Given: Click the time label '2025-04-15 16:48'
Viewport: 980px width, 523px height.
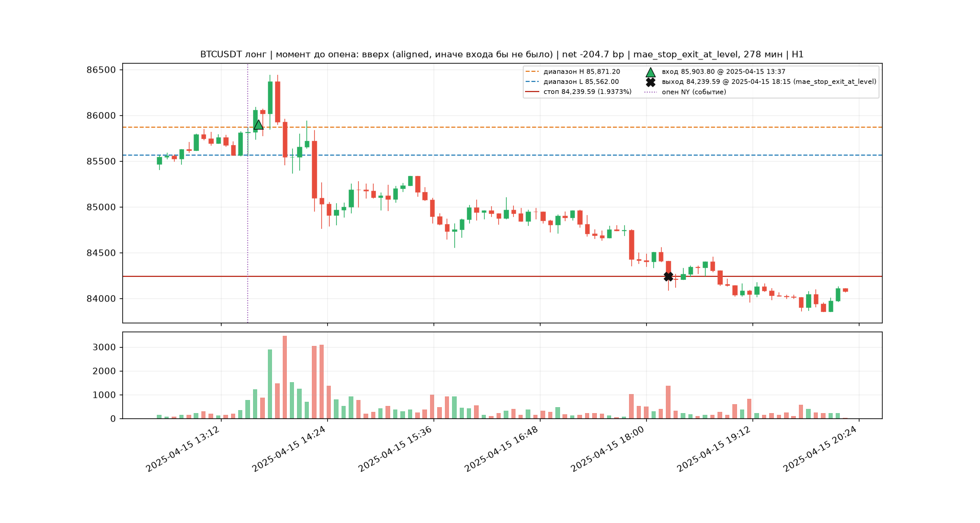Looking at the screenshot, I should [x=502, y=449].
